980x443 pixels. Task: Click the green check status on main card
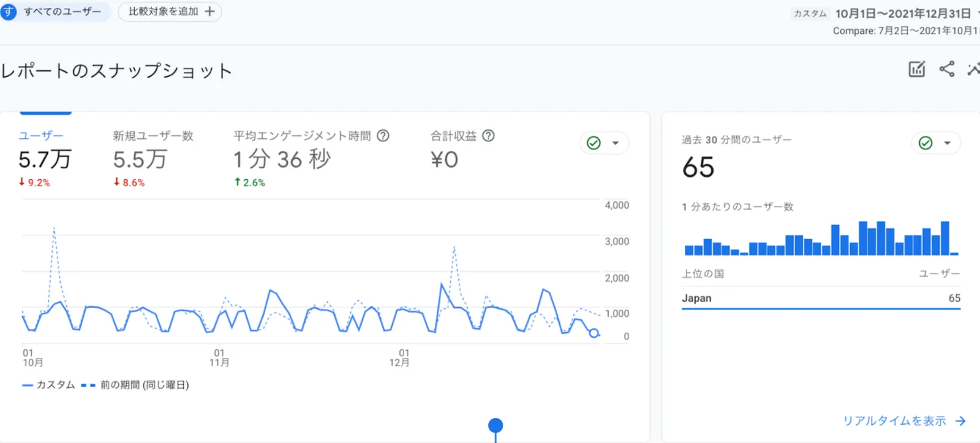click(x=594, y=143)
